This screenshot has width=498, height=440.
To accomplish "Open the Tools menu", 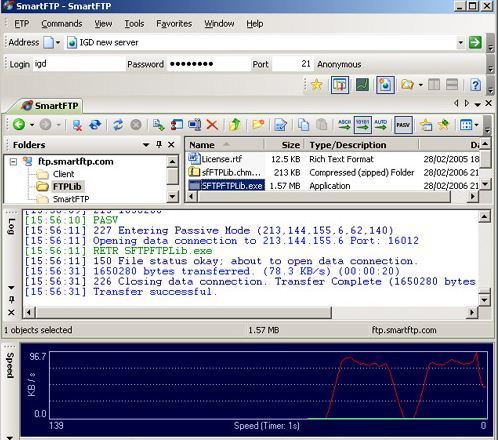I will [x=134, y=24].
